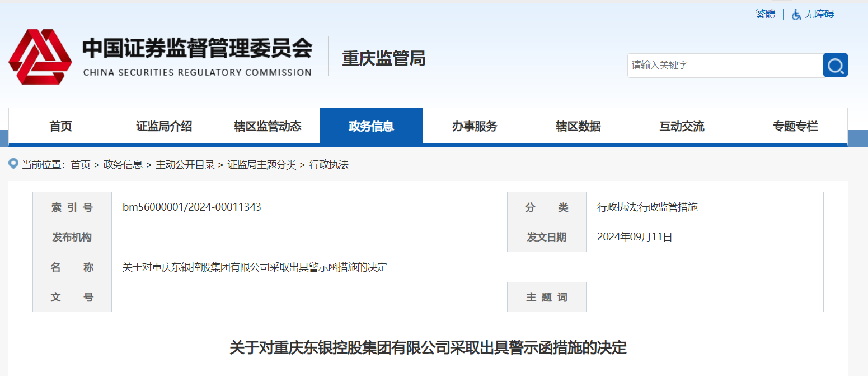This screenshot has width=868, height=376.
Task: Click the location pin icon beside 当前位置
Action: [12, 165]
